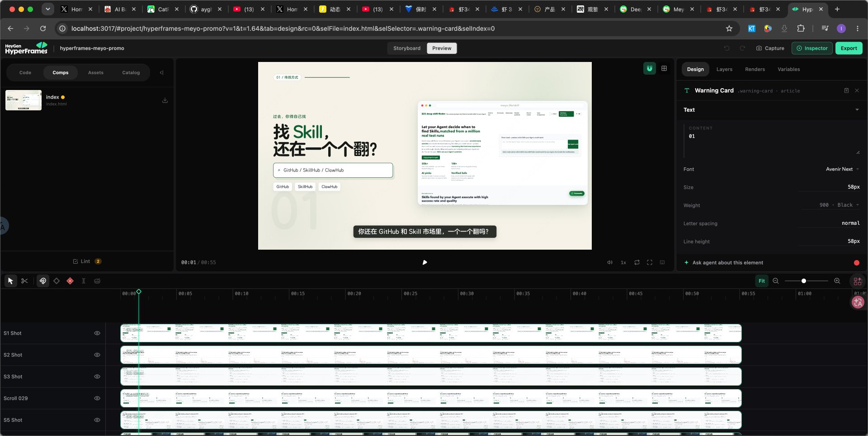Click the drum icon in timeline toolbar

[97, 281]
